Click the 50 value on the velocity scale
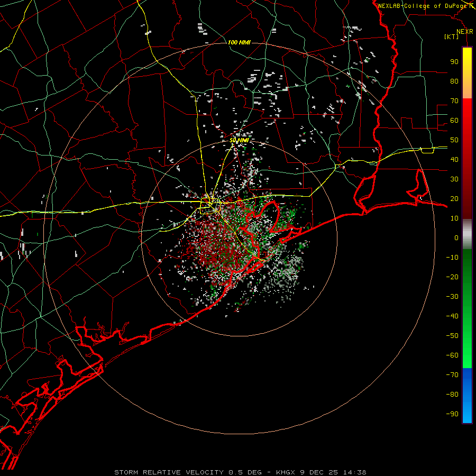The image size is (476, 476). click(454, 140)
